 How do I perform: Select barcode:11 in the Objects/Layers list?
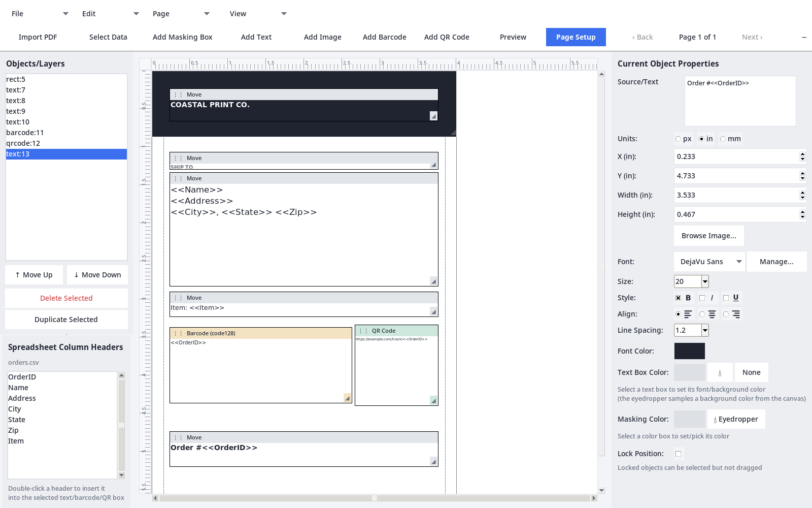tap(66, 133)
